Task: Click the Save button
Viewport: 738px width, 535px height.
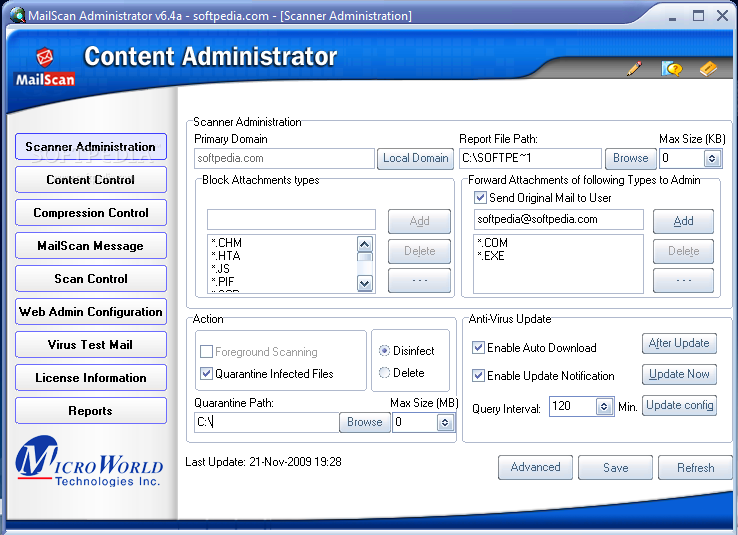Action: tap(616, 467)
